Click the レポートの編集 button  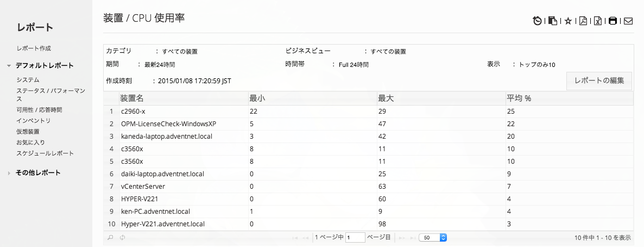point(599,81)
